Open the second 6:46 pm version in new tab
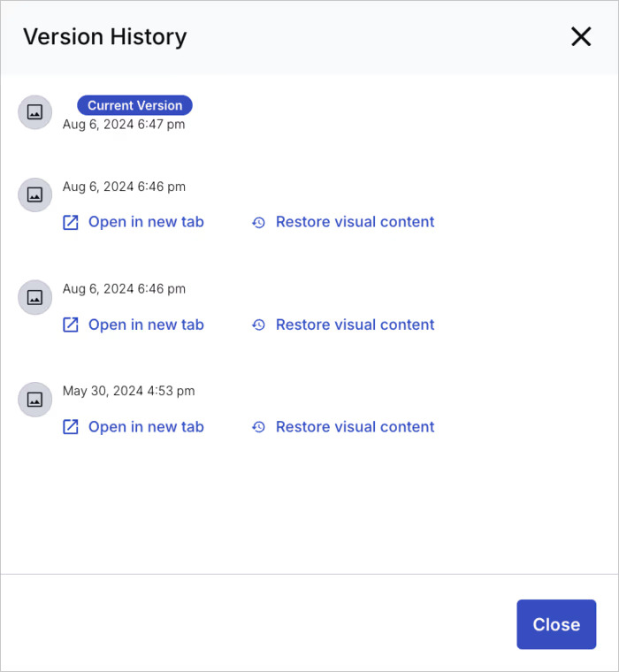 (146, 325)
